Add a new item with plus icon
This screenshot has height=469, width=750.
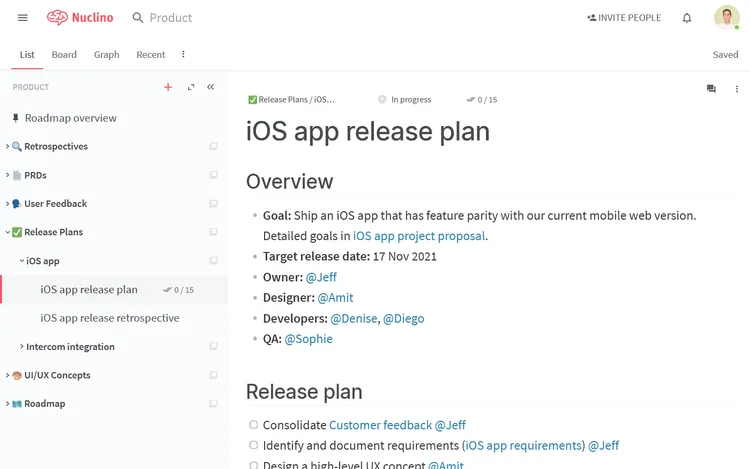(x=168, y=87)
